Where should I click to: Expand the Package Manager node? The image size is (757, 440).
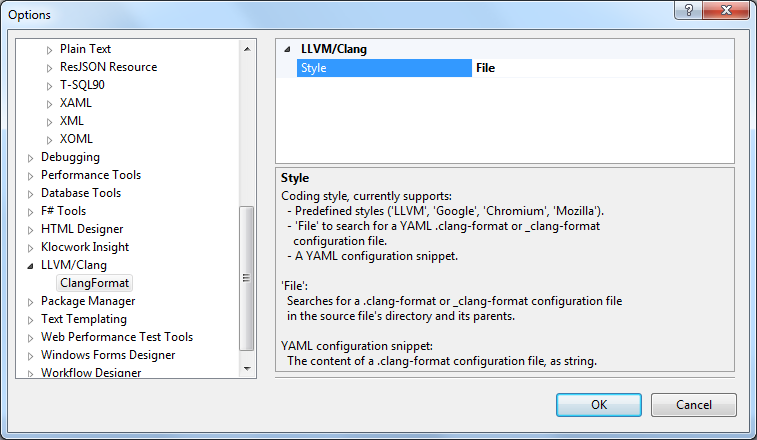(31, 302)
